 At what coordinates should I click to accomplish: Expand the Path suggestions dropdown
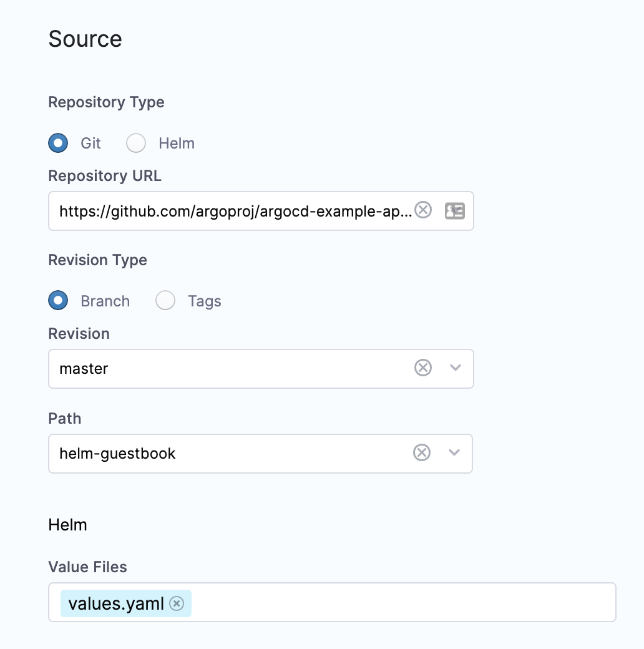tap(454, 453)
